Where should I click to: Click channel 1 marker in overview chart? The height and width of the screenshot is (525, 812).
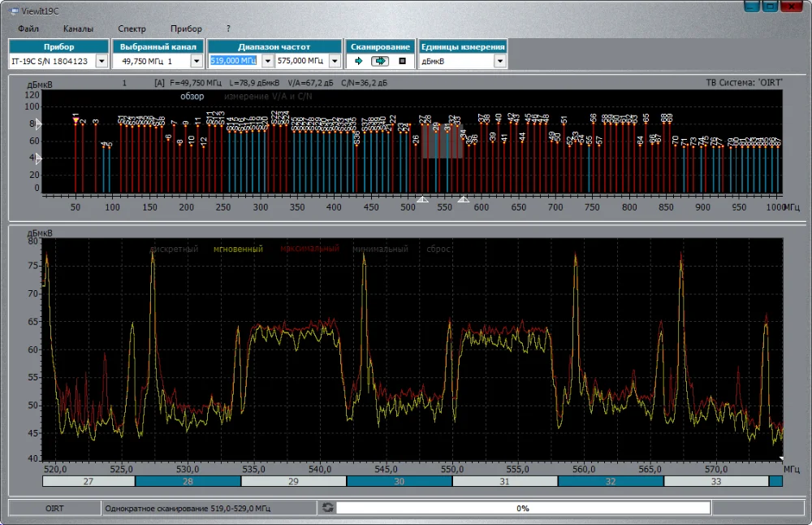[x=76, y=119]
